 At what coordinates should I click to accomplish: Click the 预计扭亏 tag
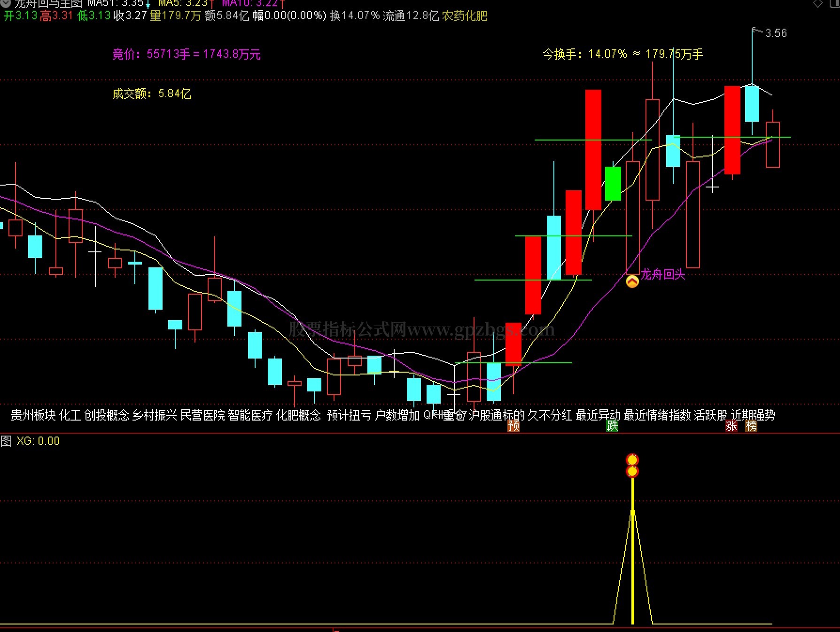[x=349, y=415]
